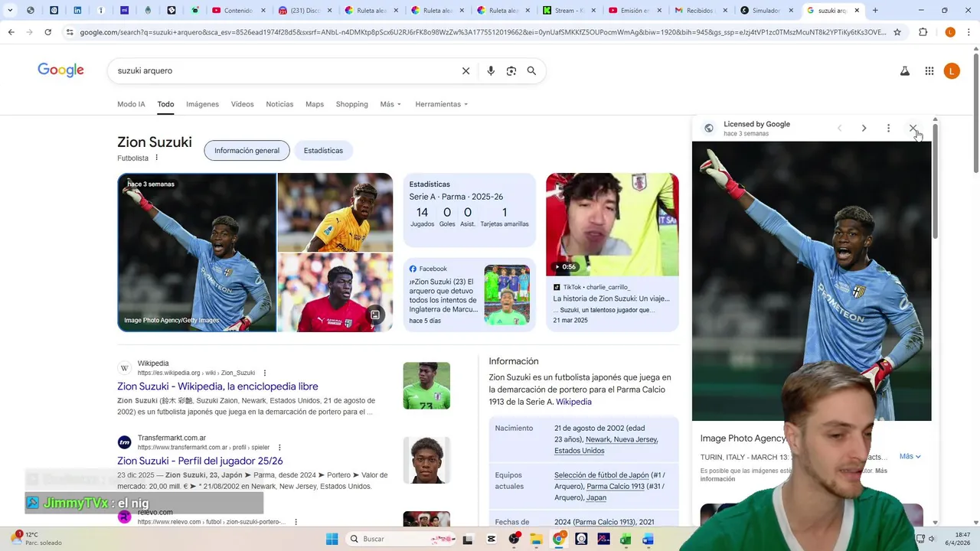Click the magnifier search button
The width and height of the screenshot is (980, 551).
(531, 71)
